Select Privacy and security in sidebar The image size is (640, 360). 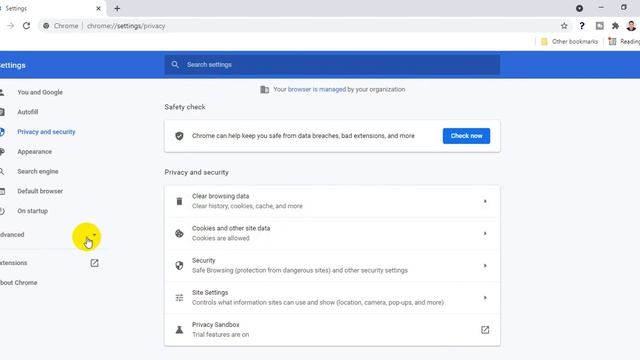(46, 132)
